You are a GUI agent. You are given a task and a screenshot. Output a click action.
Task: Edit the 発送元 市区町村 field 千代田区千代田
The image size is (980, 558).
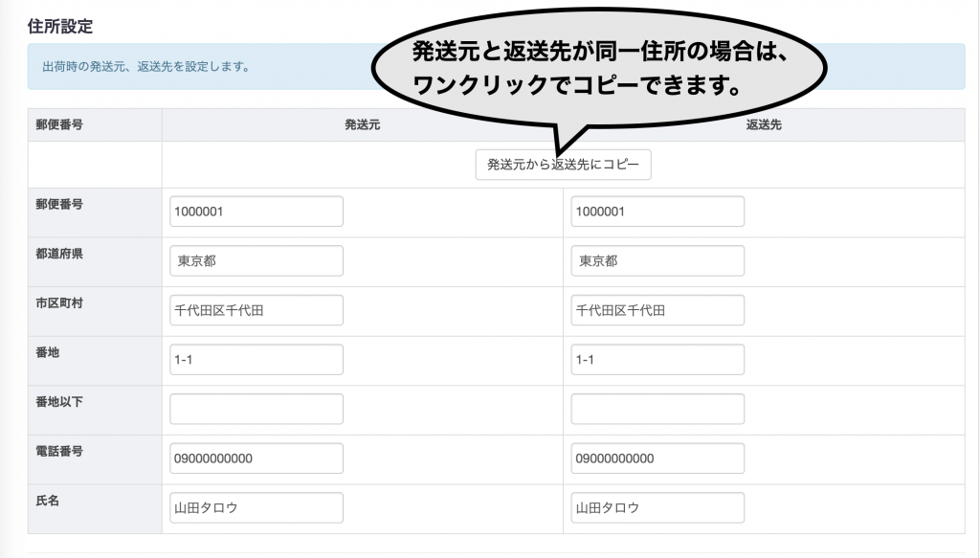(x=256, y=310)
